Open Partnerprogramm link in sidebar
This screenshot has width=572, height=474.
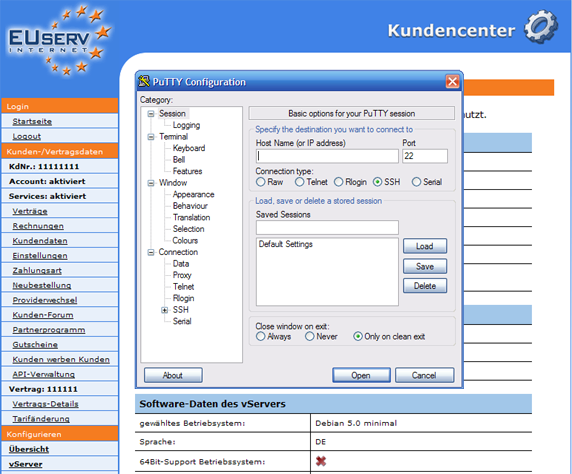(x=49, y=330)
